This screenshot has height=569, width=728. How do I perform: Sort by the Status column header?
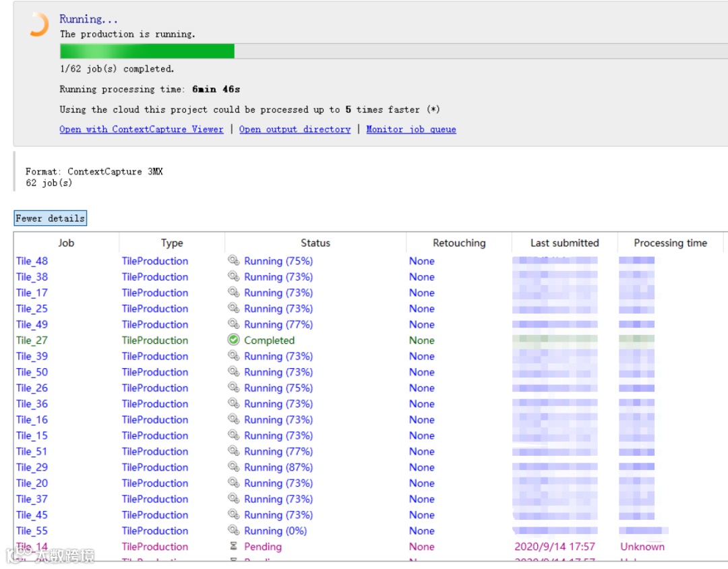pyautogui.click(x=315, y=243)
